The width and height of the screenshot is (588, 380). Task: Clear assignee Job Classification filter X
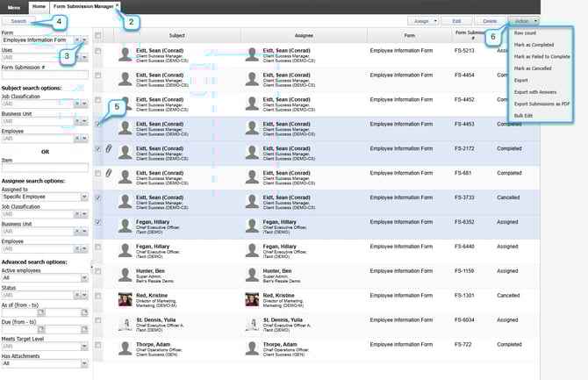pos(77,214)
